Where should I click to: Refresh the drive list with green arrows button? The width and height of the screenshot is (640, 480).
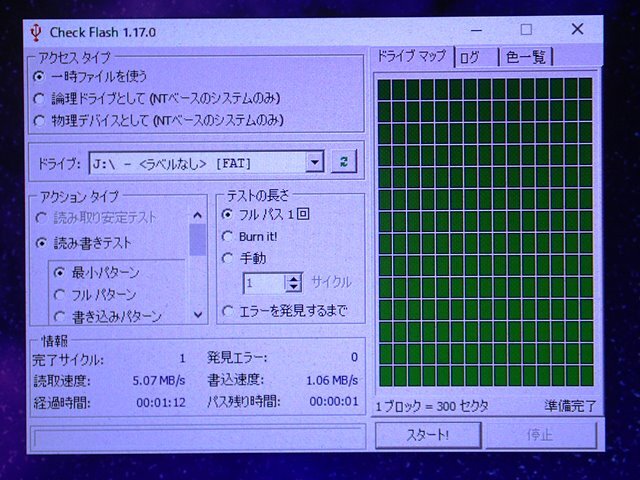click(344, 162)
